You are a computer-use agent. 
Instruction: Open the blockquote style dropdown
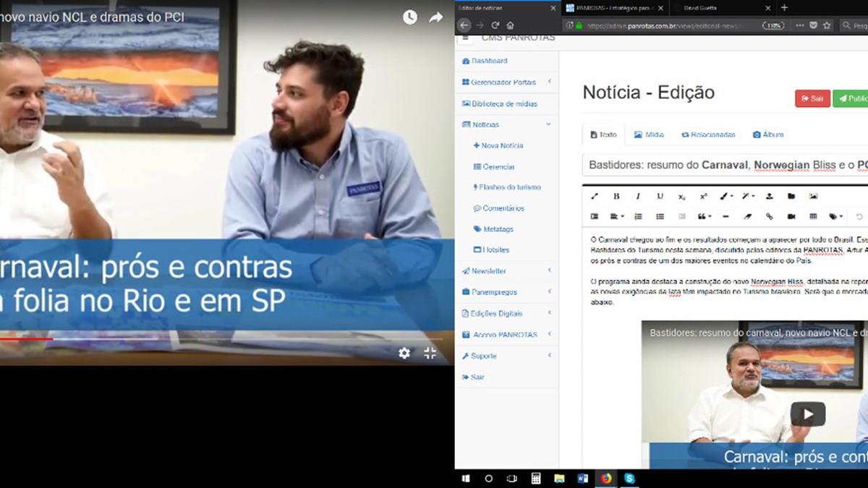[x=704, y=216]
